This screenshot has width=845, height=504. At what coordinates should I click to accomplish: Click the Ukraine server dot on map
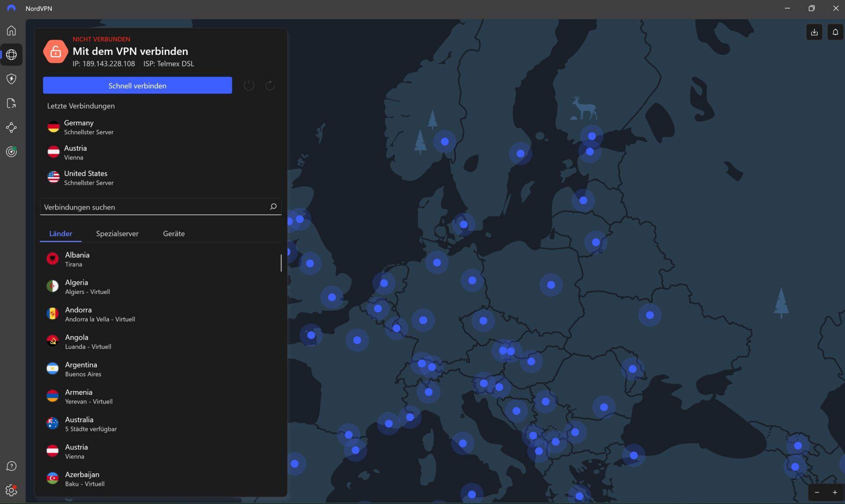tap(650, 315)
